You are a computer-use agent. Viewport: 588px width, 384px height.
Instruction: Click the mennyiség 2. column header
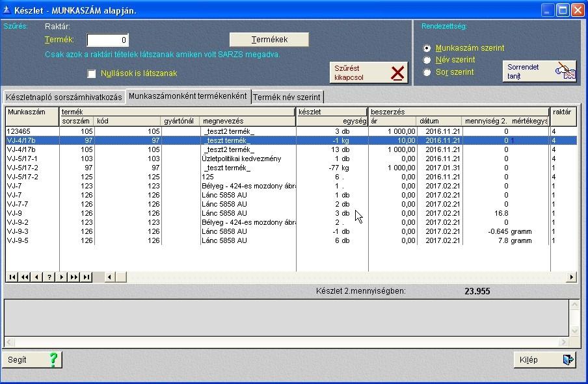tap(486, 121)
